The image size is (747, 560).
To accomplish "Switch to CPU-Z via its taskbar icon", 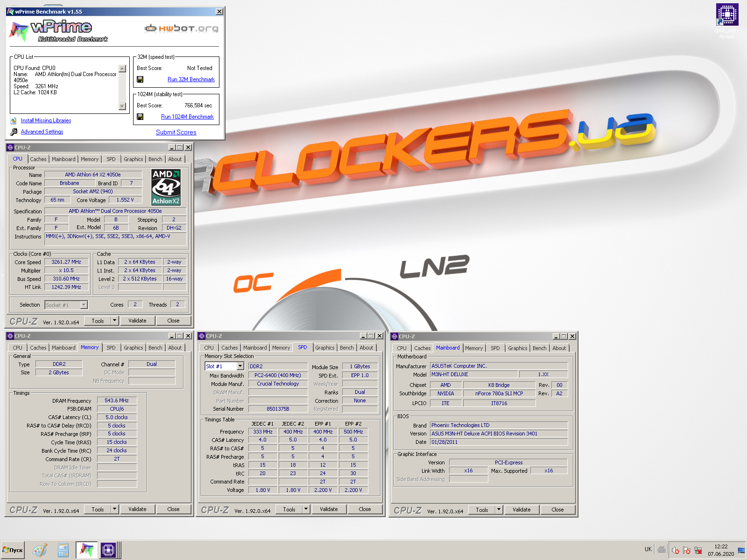I will point(108,550).
